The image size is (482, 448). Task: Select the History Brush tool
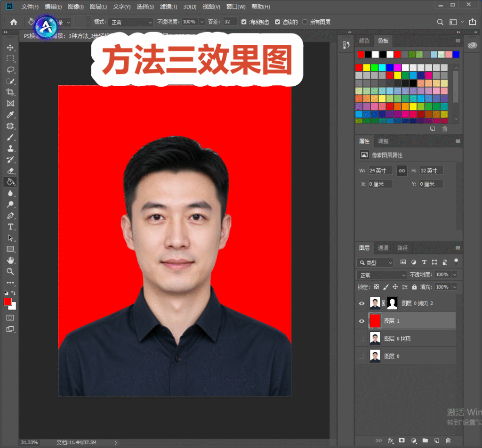point(10,159)
